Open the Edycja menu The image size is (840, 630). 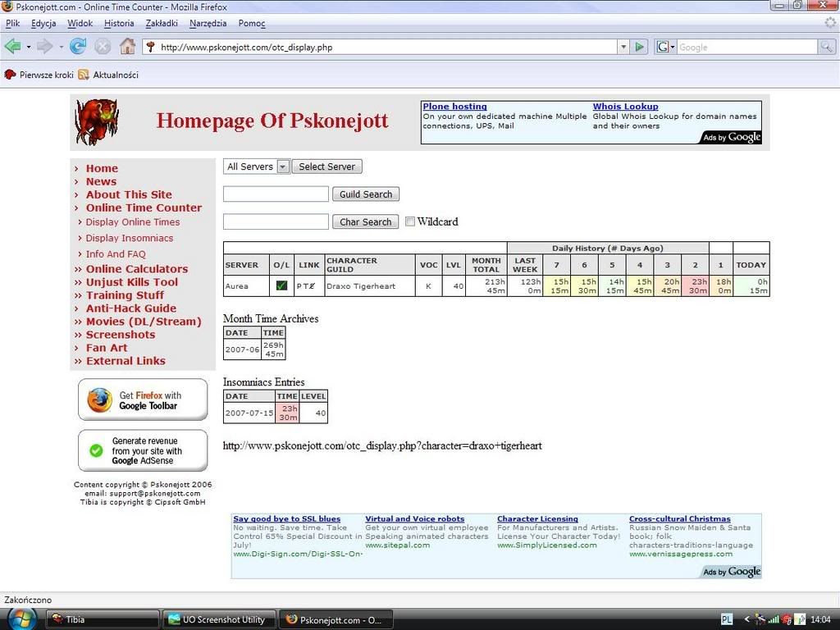(43, 23)
